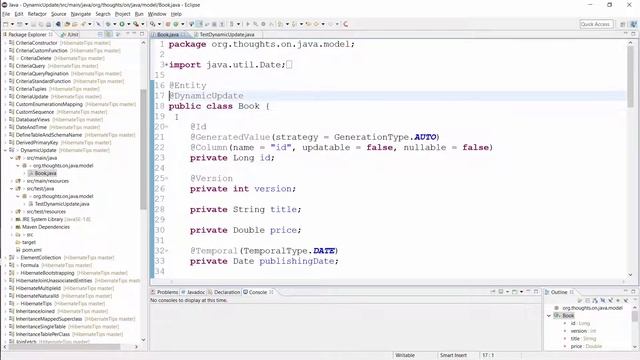Open the Project menu
The height and width of the screenshot is (360, 640).
pyautogui.click(x=122, y=14)
